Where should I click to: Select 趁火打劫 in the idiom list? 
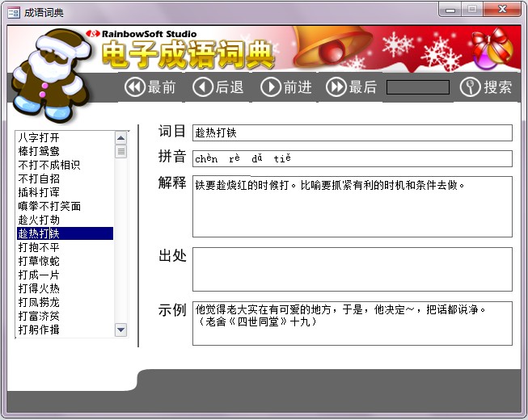coord(65,220)
